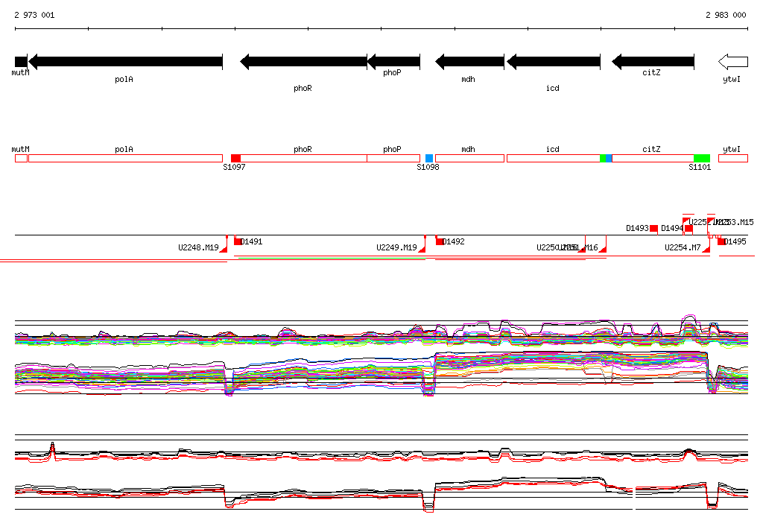Select the red-outlined icd box in annotation track

pyautogui.click(x=554, y=158)
